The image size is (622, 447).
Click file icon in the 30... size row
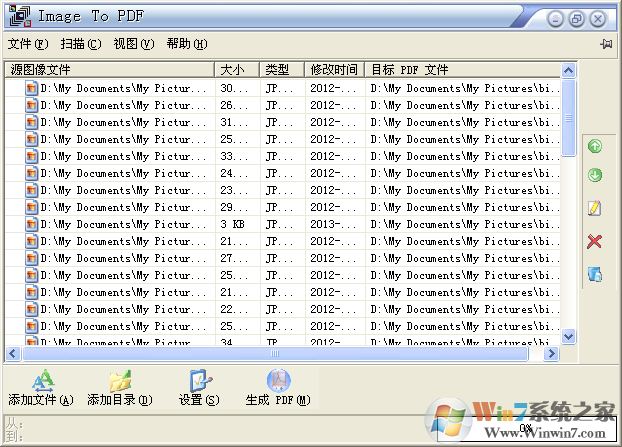pos(31,88)
